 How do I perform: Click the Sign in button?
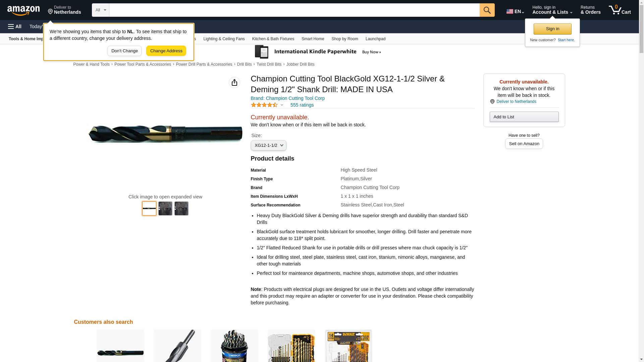click(x=552, y=29)
